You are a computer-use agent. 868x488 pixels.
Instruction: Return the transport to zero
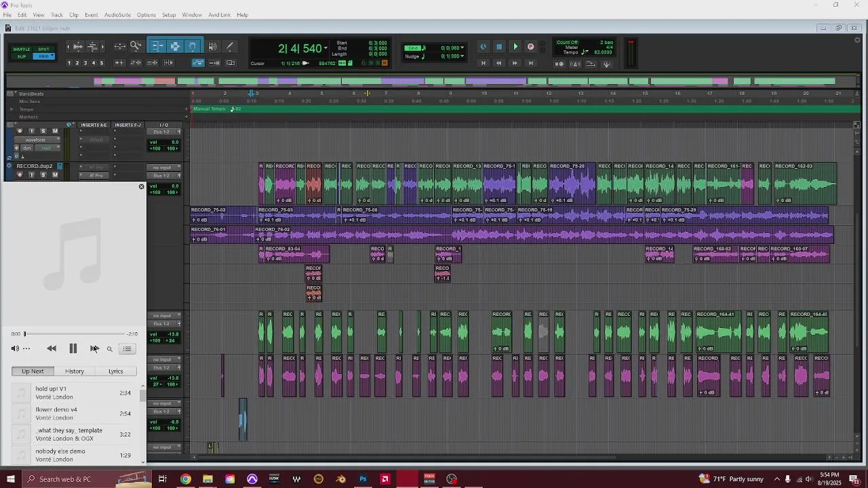[x=484, y=63]
